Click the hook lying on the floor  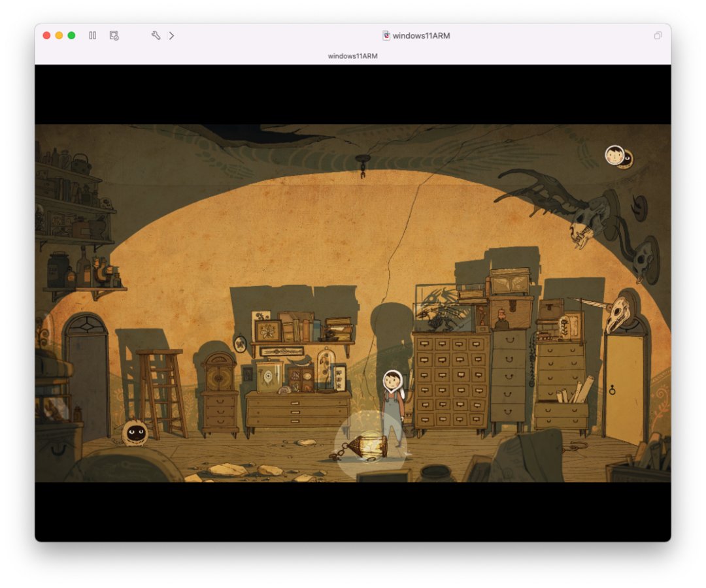(576, 446)
